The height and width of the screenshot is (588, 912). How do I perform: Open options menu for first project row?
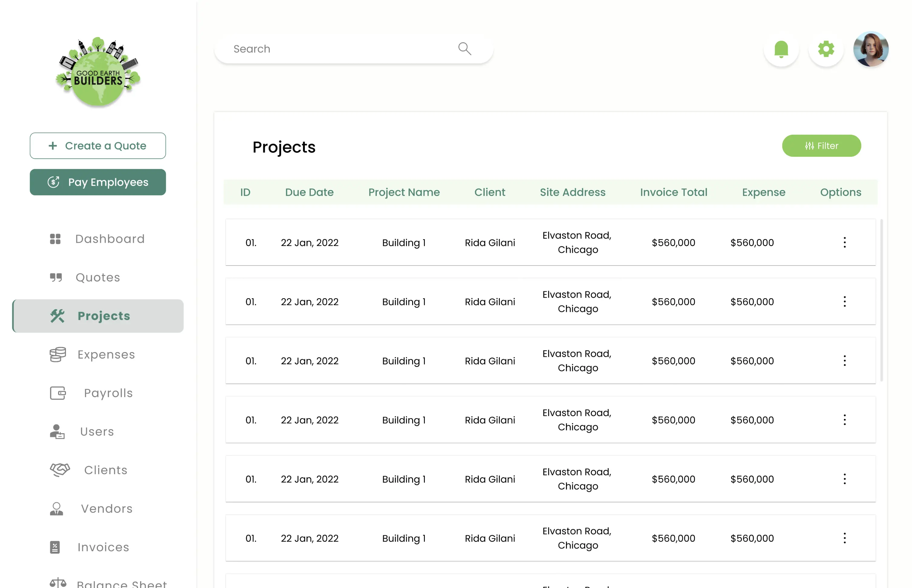(845, 243)
